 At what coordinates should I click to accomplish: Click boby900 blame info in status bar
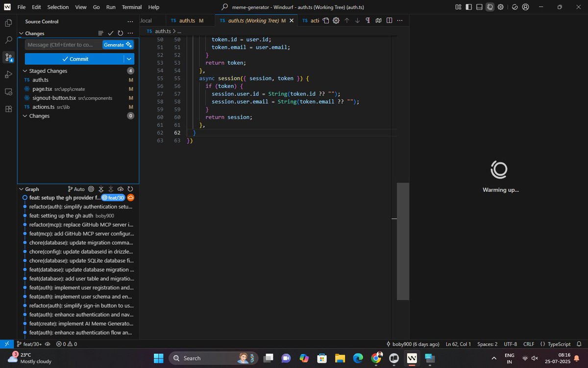point(413,344)
